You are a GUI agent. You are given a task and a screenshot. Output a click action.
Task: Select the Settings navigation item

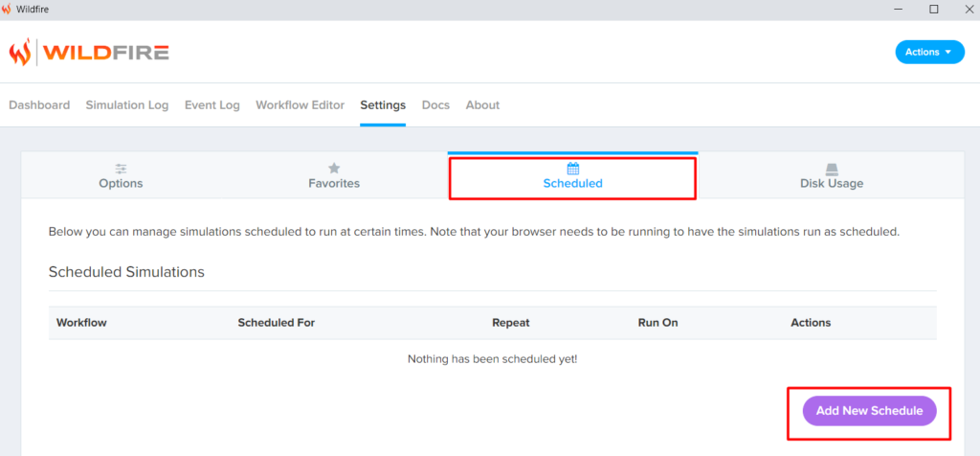pos(383,105)
